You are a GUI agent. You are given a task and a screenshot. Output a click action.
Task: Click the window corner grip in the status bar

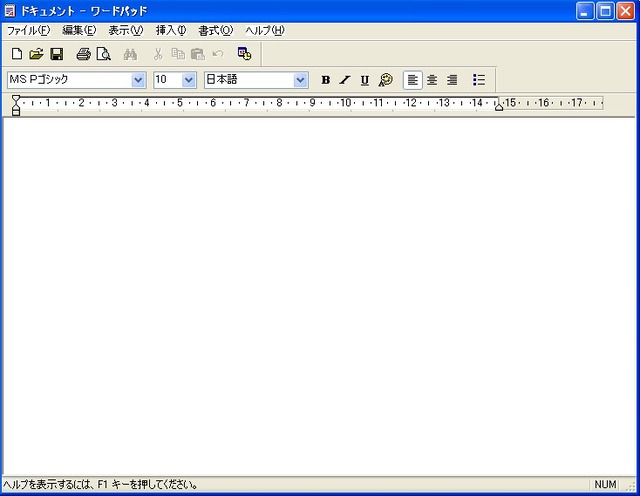630,486
